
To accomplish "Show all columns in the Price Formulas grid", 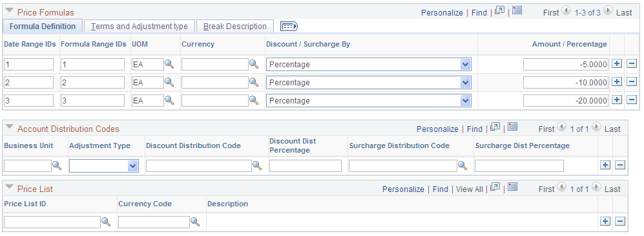I will (289, 27).
